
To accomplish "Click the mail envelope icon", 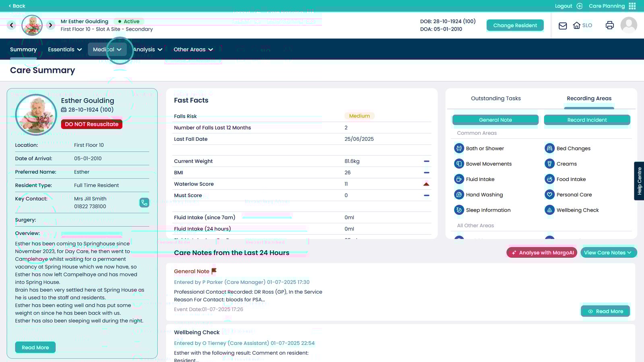I will point(563,26).
